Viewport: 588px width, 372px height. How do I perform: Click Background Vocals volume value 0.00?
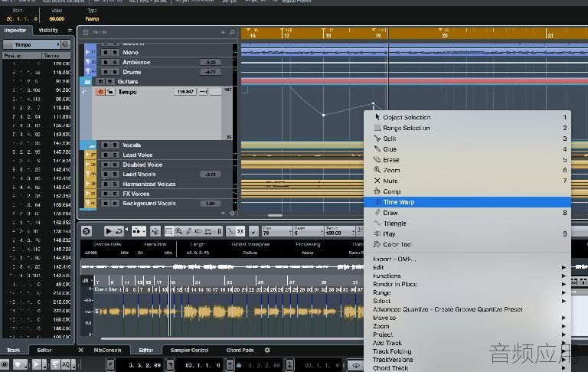211,204
